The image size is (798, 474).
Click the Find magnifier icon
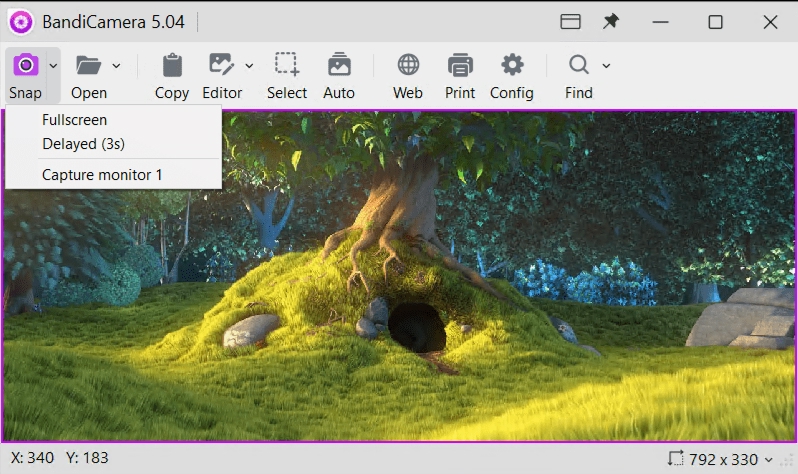(578, 66)
